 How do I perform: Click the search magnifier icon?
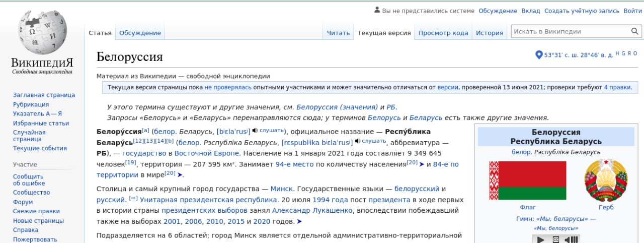635,31
